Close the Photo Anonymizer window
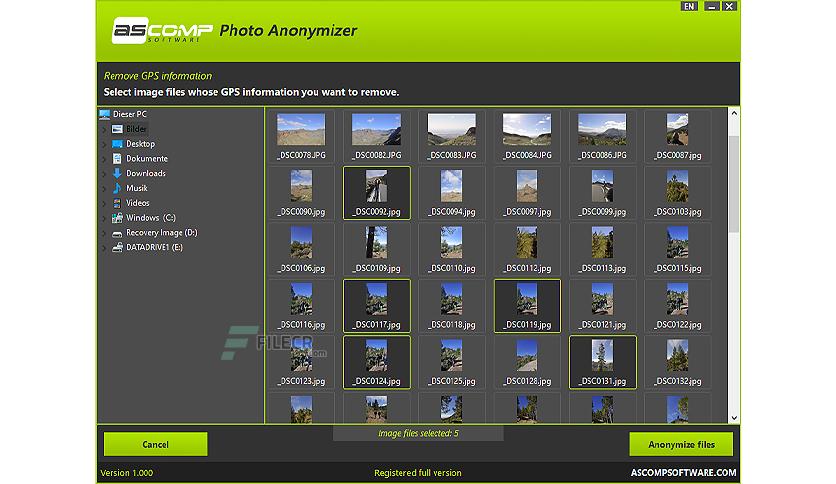This screenshot has height=484, width=836. pos(729,6)
